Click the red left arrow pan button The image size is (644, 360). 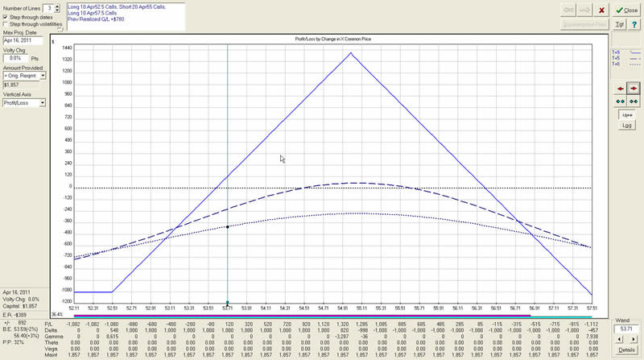620,87
